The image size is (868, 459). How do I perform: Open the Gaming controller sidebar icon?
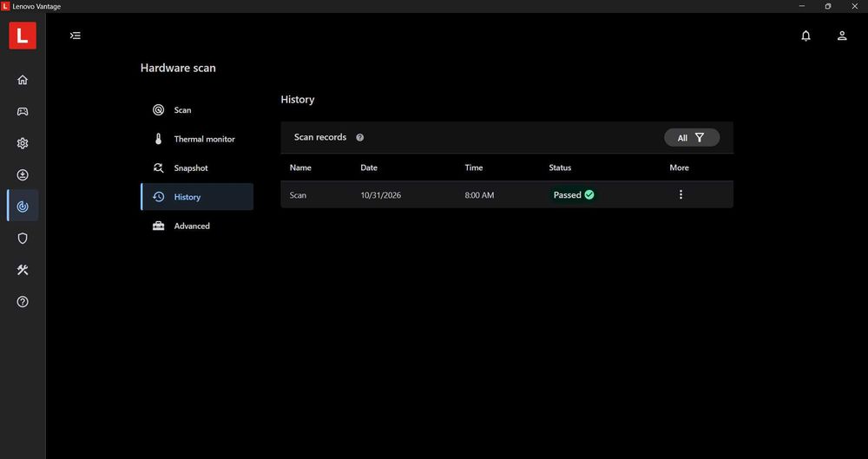(23, 111)
